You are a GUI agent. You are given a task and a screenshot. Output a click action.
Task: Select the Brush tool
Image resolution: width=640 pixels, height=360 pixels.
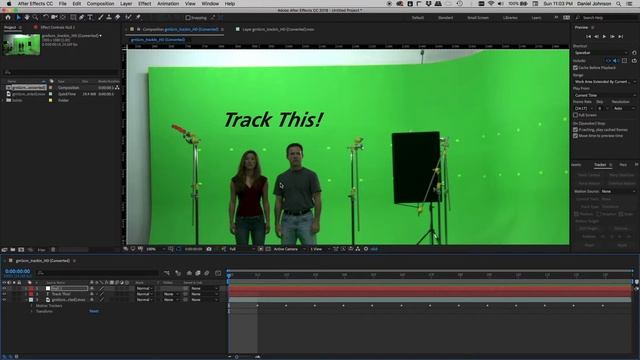point(100,18)
